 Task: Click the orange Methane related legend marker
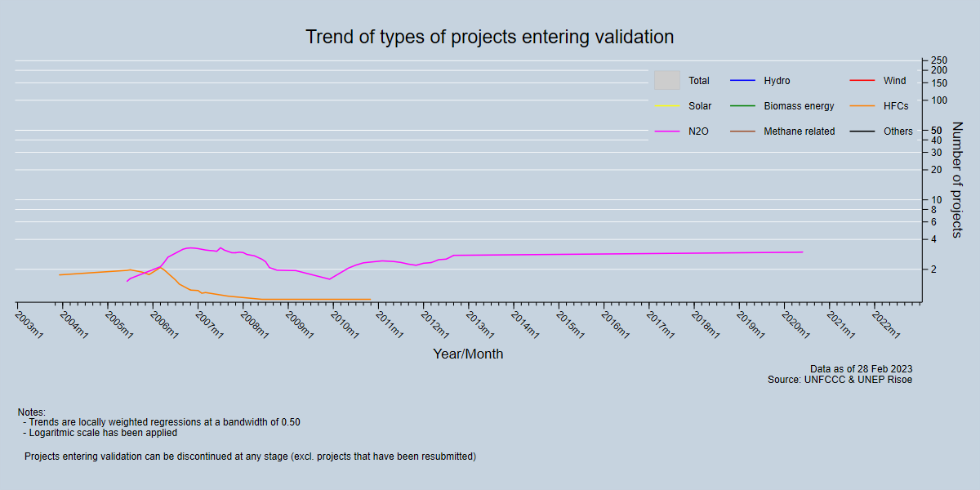point(743,130)
